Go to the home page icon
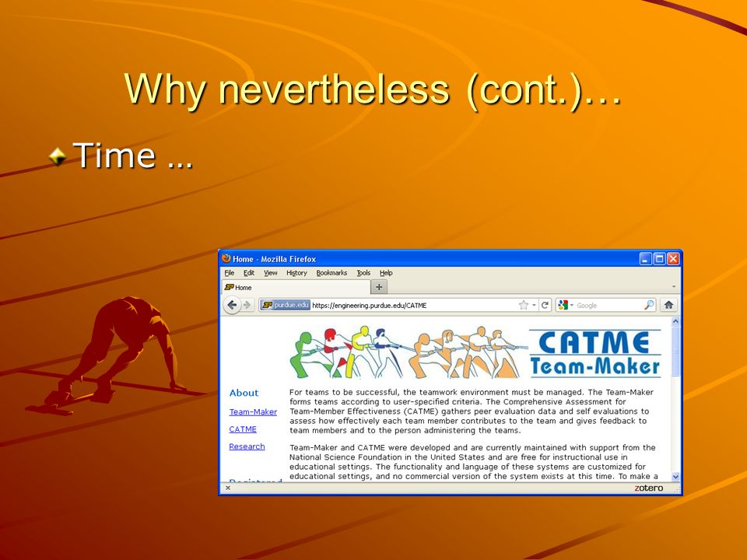This screenshot has width=747, height=560. click(x=668, y=305)
